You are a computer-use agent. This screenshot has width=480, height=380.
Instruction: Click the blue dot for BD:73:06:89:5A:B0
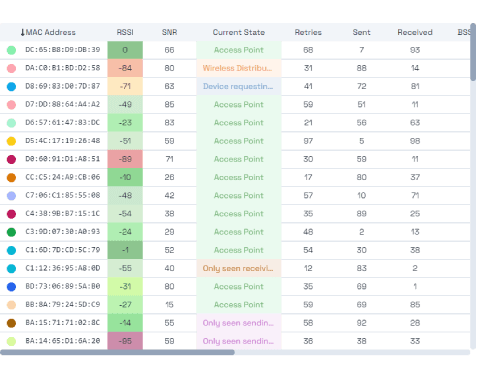pyautogui.click(x=11, y=287)
